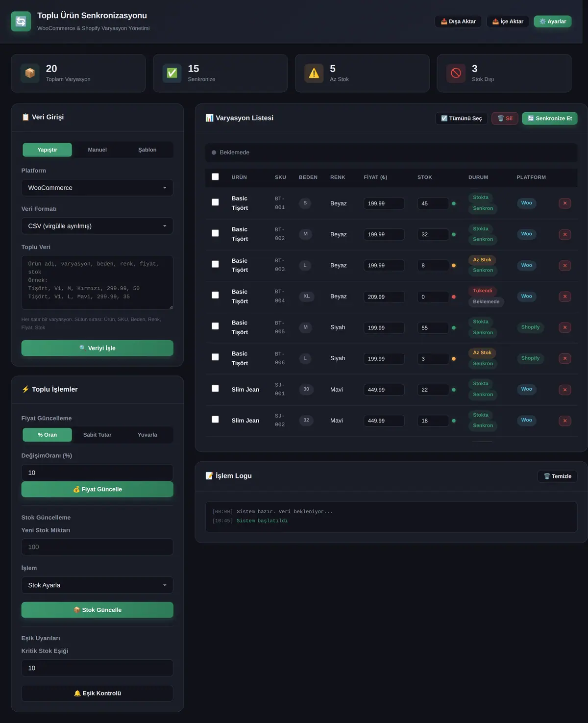Image resolution: width=588 pixels, height=723 pixels.
Task: Click the warning triangle Az Stok icon
Action: coord(314,73)
